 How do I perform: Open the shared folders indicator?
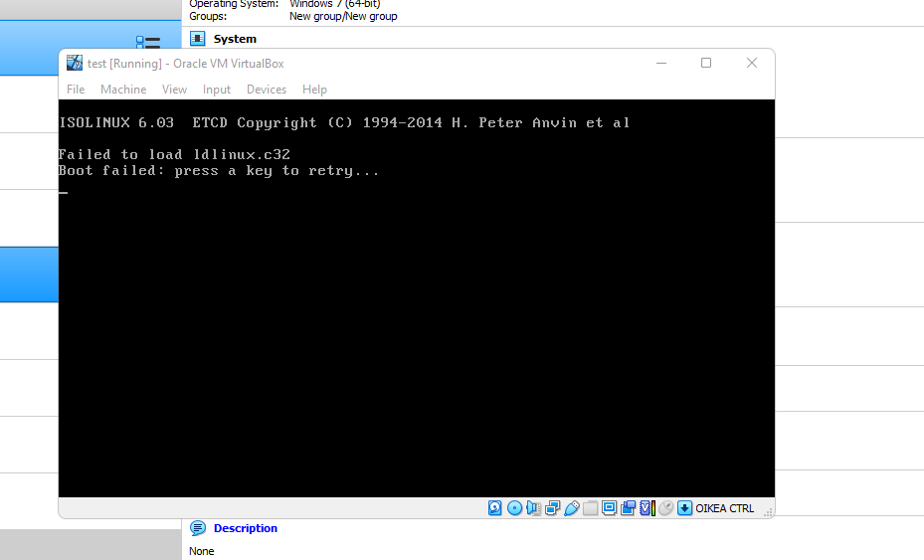590,508
